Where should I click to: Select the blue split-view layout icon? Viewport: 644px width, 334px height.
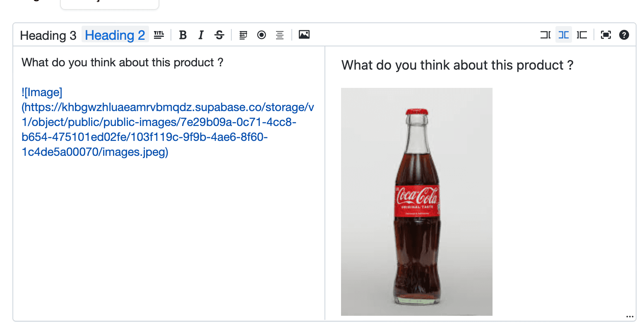tap(563, 35)
